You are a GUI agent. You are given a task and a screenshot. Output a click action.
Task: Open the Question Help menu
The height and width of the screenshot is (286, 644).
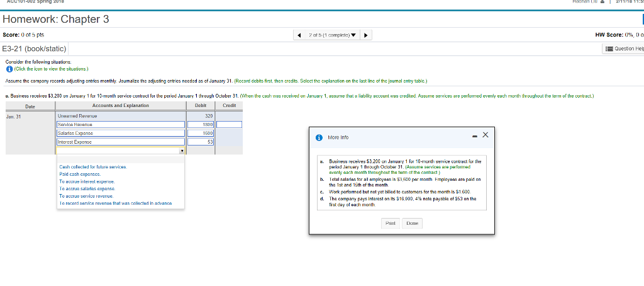click(624, 49)
